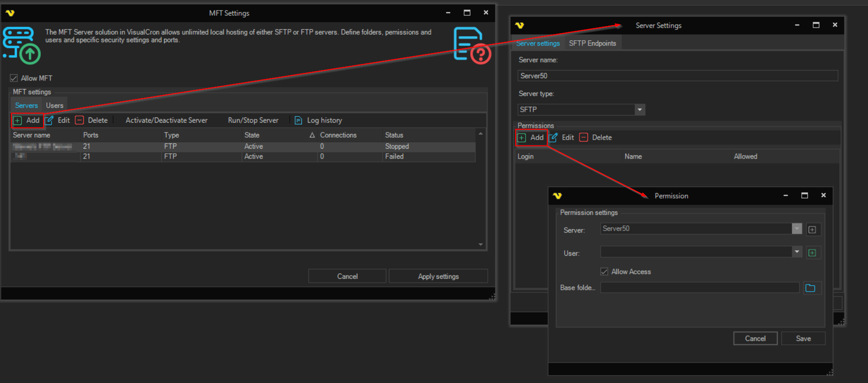Switch to the SFTP Endpoints tab
Viewport: 868px width, 383px height.
pos(592,43)
